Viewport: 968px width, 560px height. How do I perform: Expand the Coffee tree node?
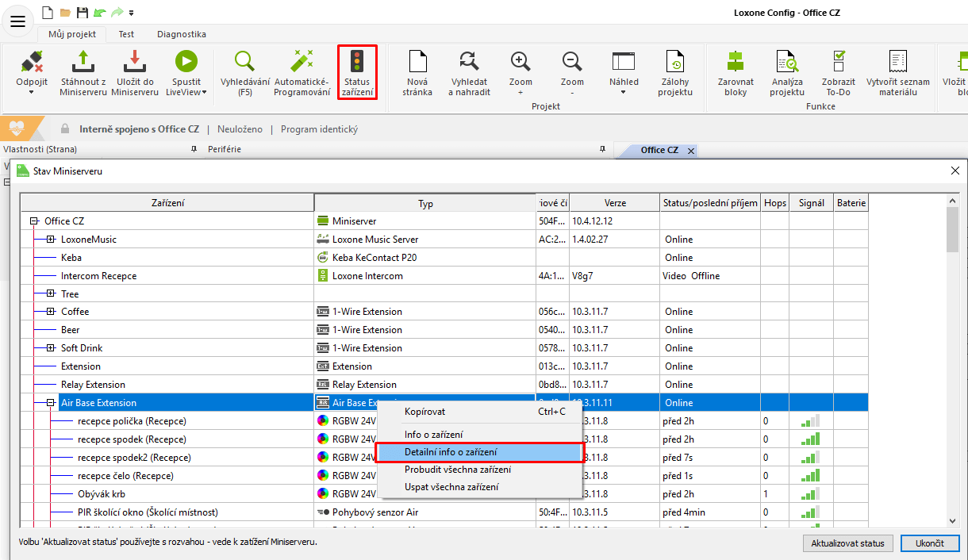[51, 312]
